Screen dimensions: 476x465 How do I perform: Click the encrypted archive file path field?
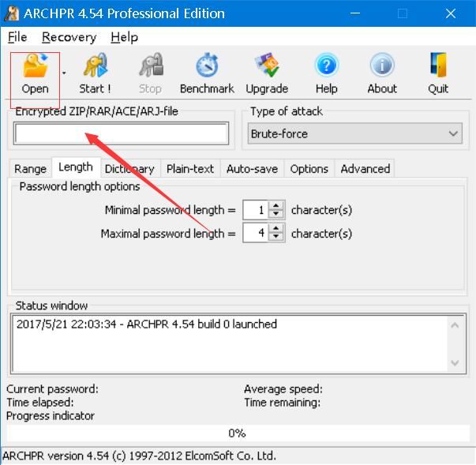click(x=121, y=133)
